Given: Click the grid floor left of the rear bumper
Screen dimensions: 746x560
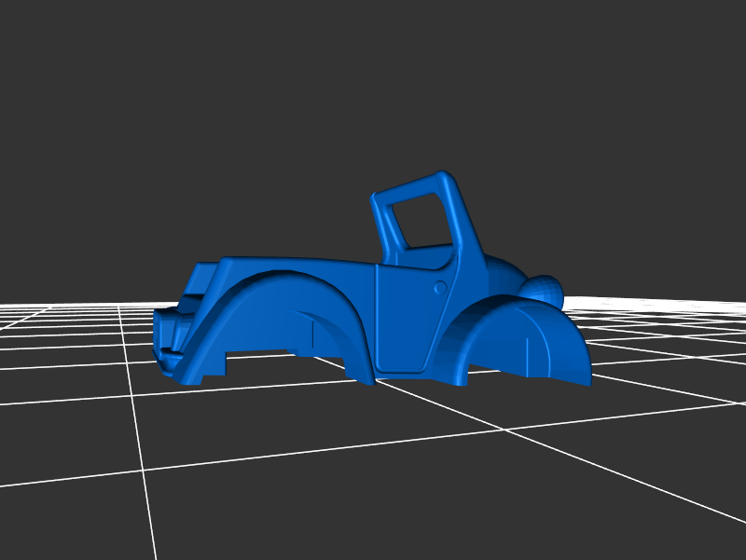Looking at the screenshot, I should tap(75, 354).
